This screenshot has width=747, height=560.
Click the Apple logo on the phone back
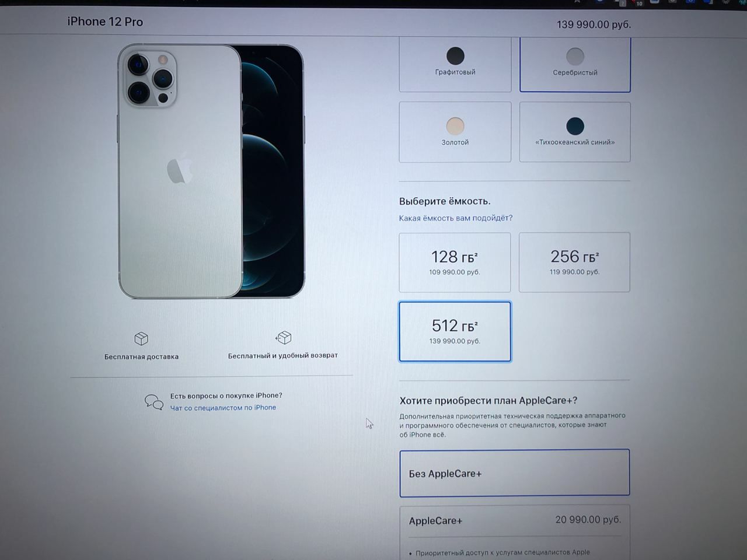point(180,168)
